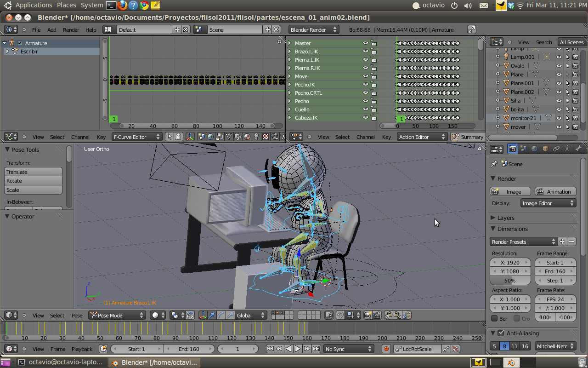588x368 pixels.
Task: Click the Animation render button
Action: coord(555,192)
